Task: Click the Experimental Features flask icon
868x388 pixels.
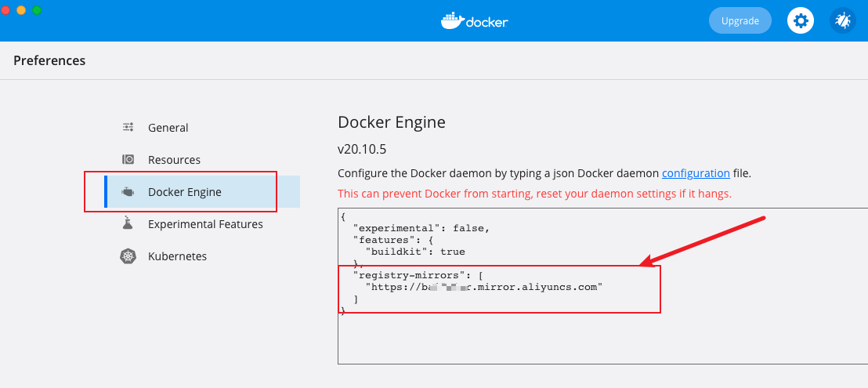Action: pos(128,223)
